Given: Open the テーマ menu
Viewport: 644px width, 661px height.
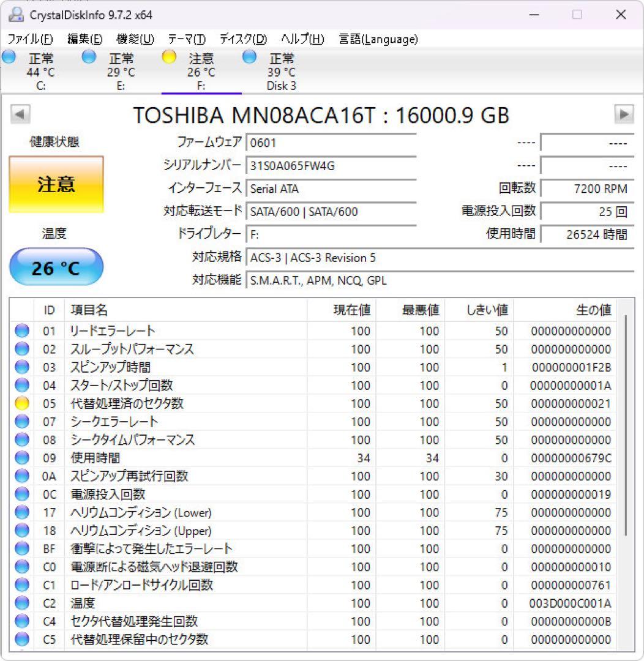Looking at the screenshot, I should tap(187, 39).
